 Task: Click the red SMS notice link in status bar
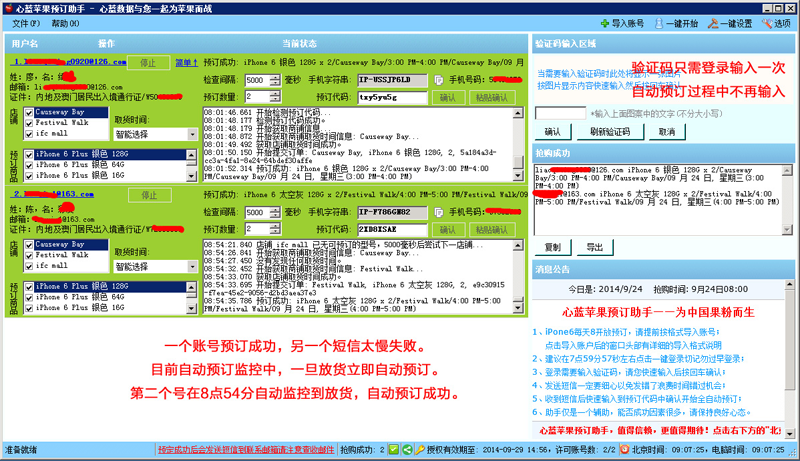(244, 450)
